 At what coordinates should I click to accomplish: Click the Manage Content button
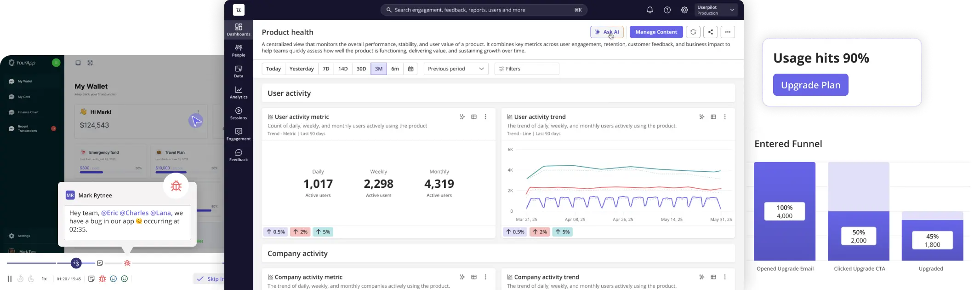[x=656, y=32]
